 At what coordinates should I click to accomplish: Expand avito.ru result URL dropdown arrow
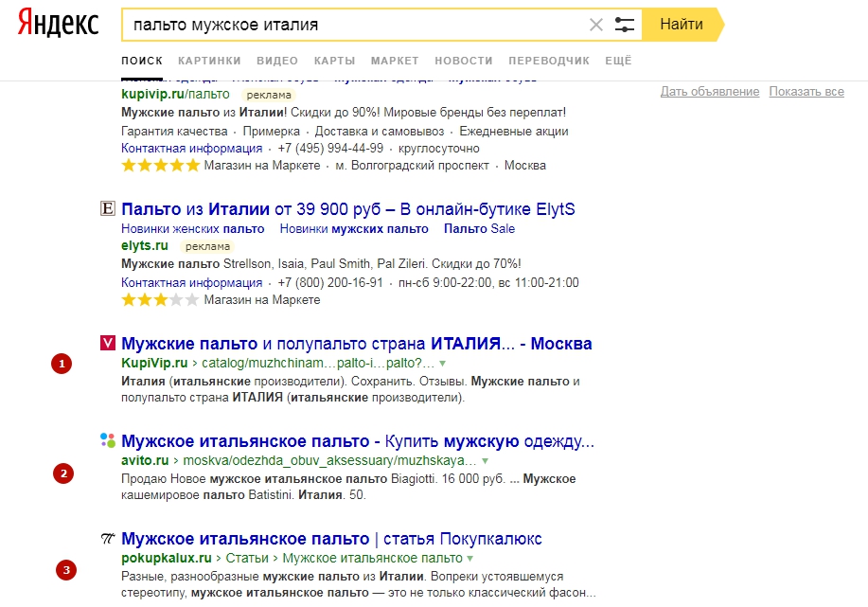click(x=485, y=461)
